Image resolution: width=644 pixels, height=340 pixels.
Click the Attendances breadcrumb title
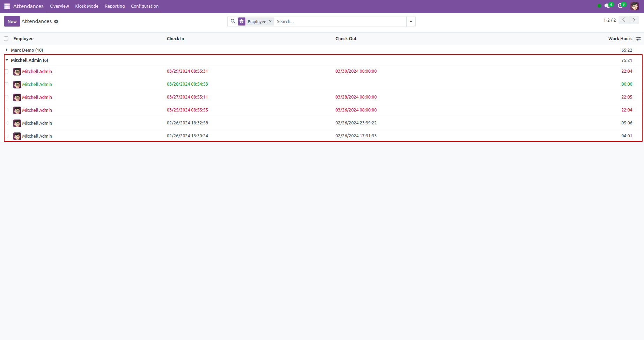37,21
